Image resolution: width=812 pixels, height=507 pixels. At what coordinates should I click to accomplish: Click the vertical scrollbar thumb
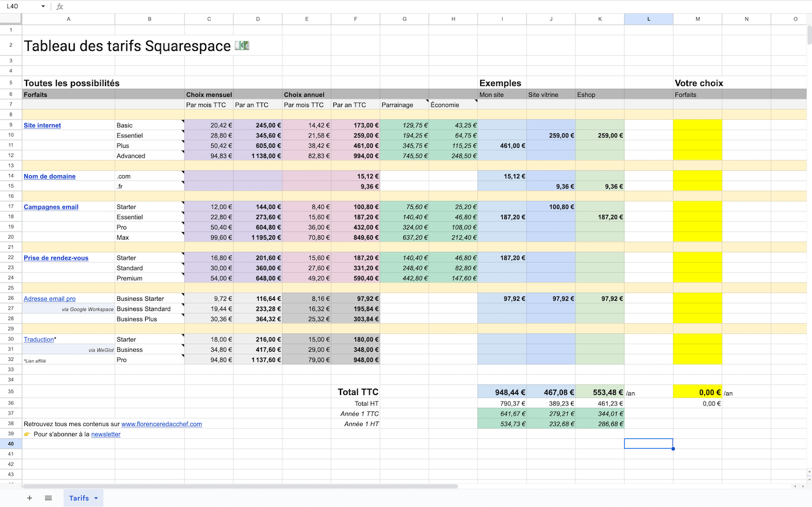(809, 35)
